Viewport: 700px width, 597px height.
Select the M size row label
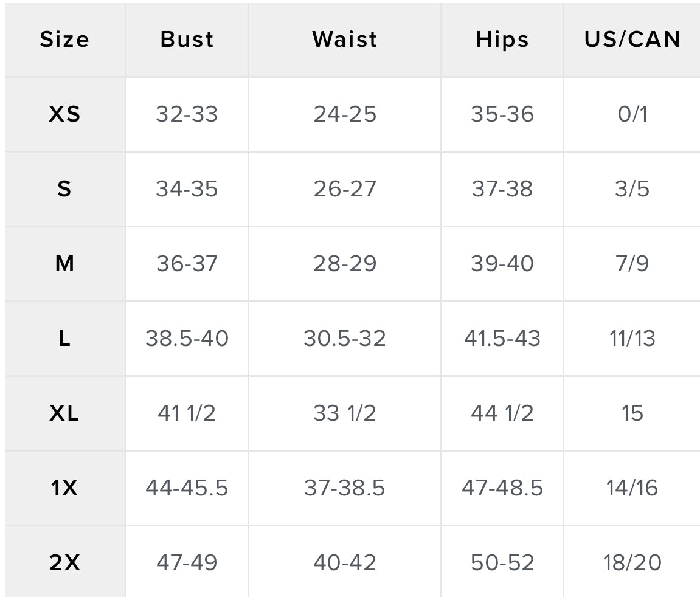[x=64, y=264]
